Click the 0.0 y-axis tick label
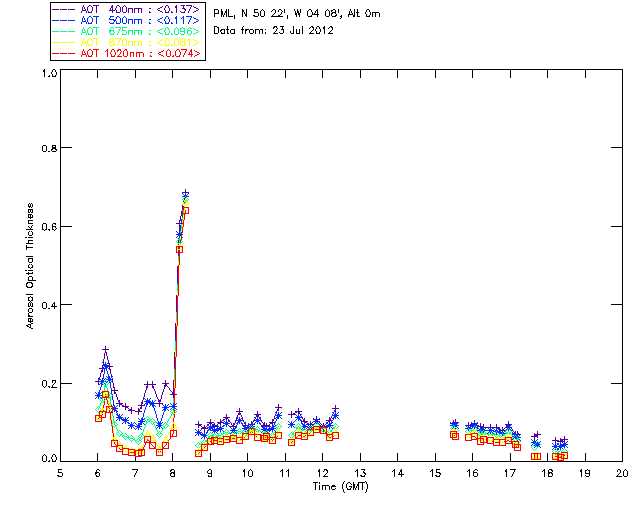 point(49,459)
